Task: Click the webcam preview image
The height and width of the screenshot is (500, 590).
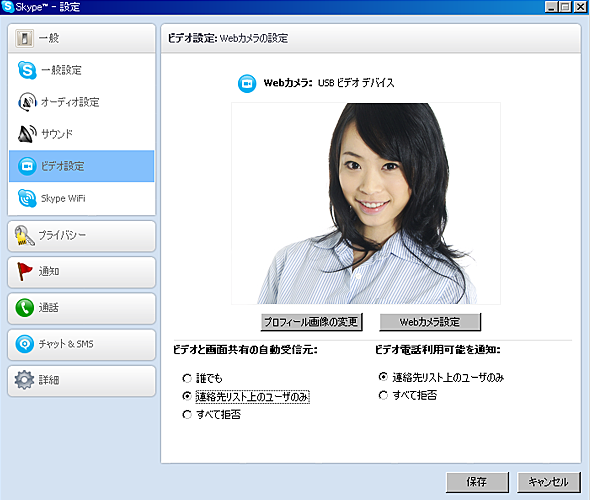Action: click(366, 203)
